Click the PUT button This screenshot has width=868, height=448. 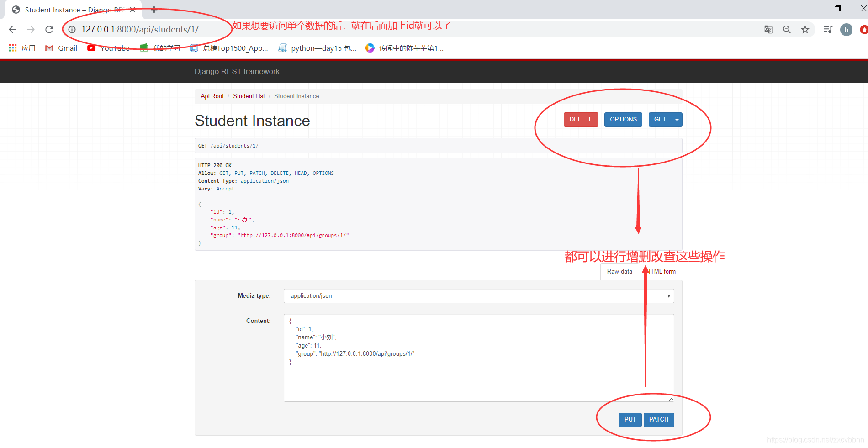point(630,420)
